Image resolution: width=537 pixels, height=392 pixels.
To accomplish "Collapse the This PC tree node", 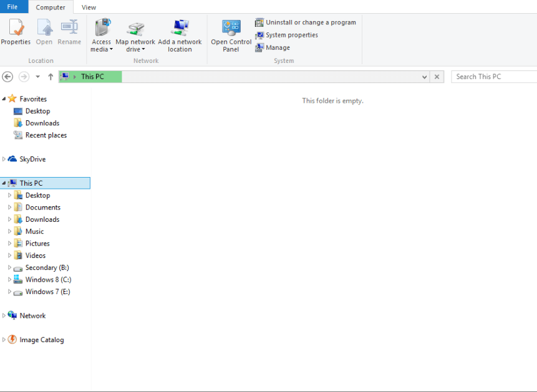I will (x=4, y=183).
